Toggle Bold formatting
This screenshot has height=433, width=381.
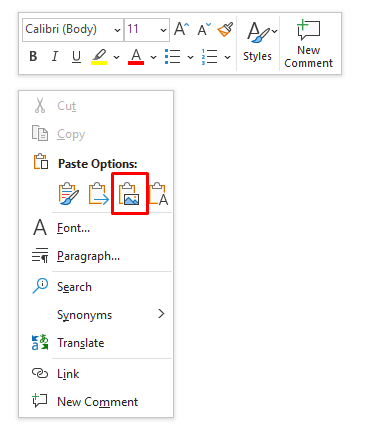point(33,56)
